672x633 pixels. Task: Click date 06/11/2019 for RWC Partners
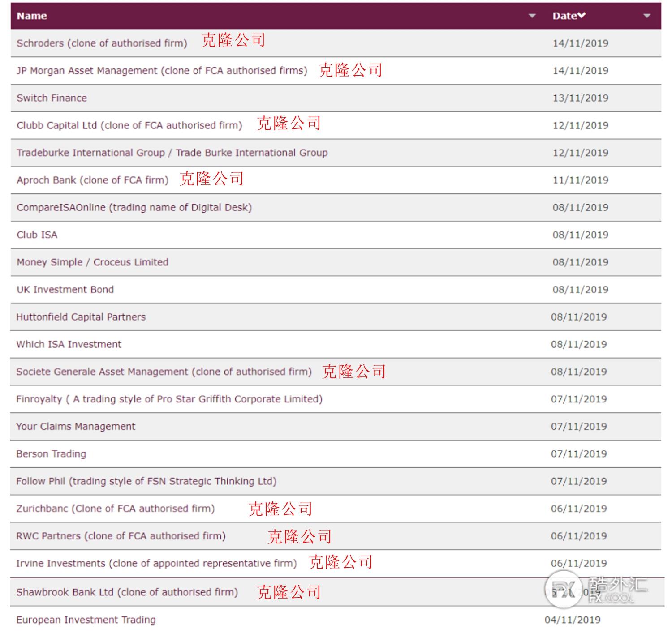tap(579, 536)
